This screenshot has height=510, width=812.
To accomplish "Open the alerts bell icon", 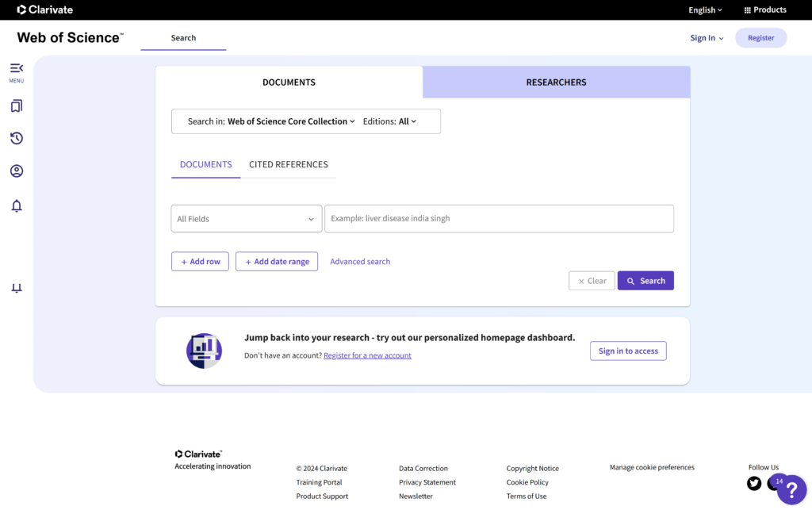I will 17,206.
